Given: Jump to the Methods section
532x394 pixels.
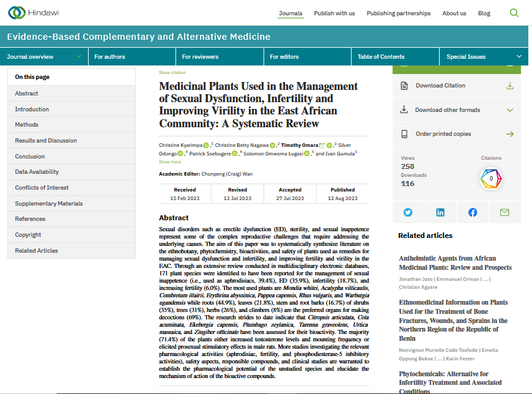Looking at the screenshot, I should click(27, 125).
